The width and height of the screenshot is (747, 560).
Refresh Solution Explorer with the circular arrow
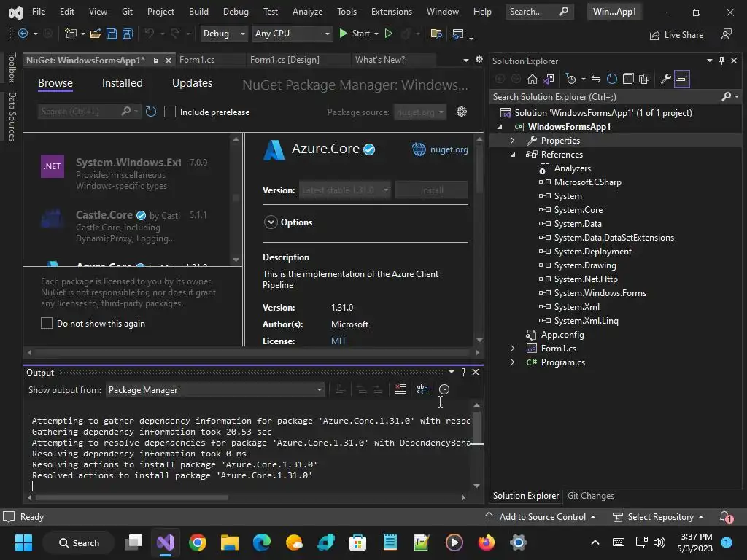612,79
